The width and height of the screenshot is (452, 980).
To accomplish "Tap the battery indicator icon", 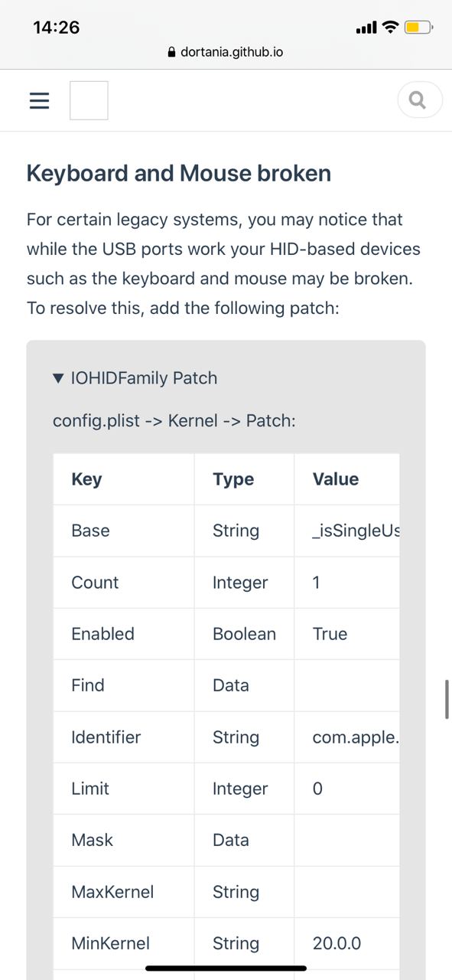I will (419, 28).
